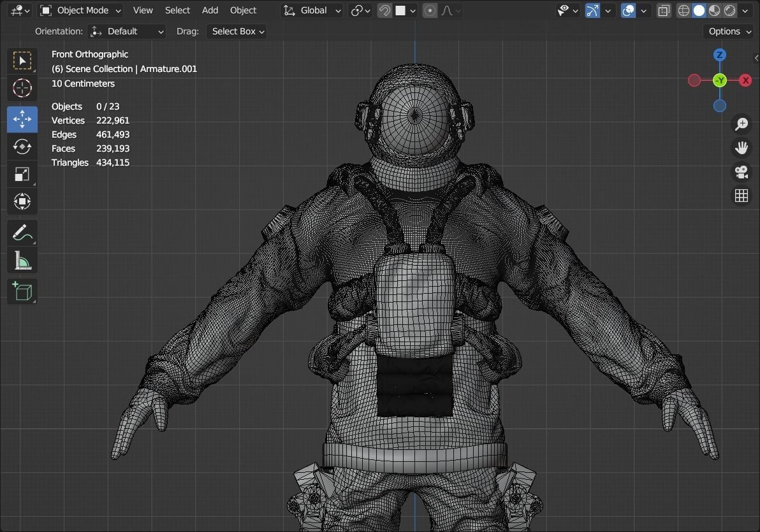Open the Drag Select Box dropdown

coord(237,31)
